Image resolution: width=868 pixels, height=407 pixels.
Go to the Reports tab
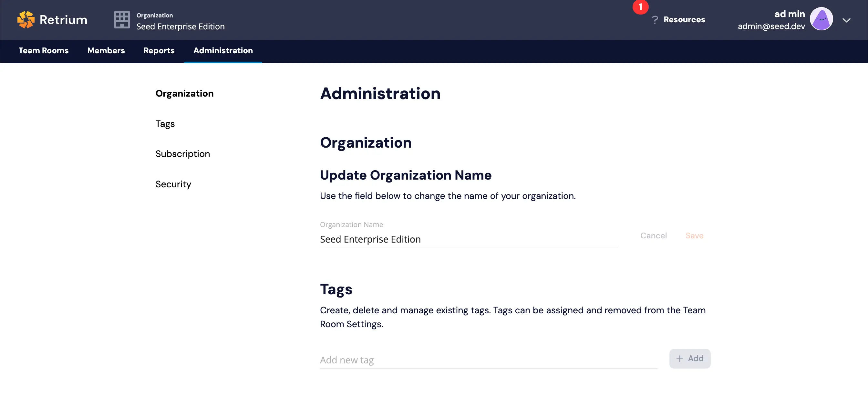pos(159,50)
